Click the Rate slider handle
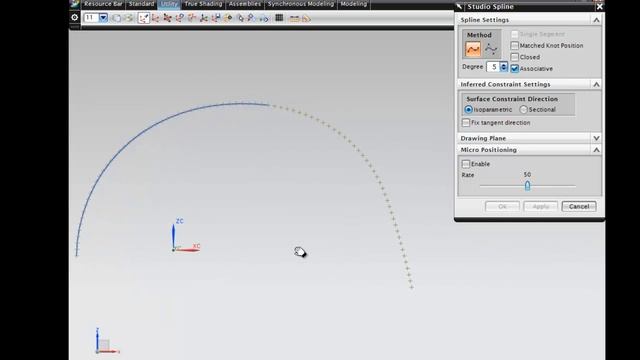 coord(527,186)
